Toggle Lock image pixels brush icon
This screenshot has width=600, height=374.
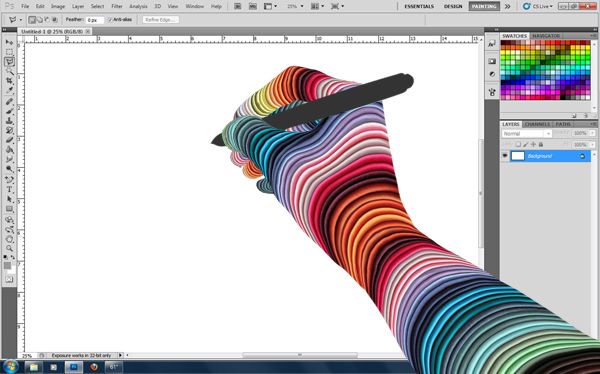pyautogui.click(x=526, y=144)
